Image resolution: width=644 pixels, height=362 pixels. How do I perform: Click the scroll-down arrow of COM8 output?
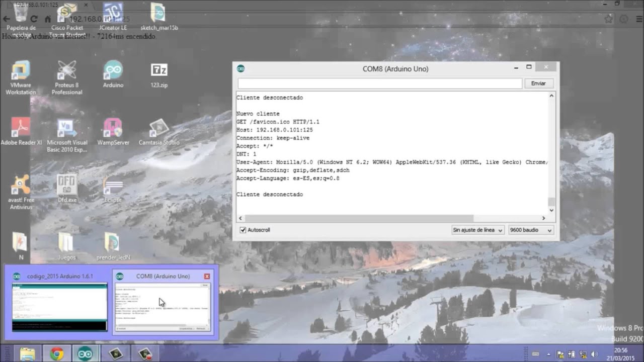(x=551, y=211)
